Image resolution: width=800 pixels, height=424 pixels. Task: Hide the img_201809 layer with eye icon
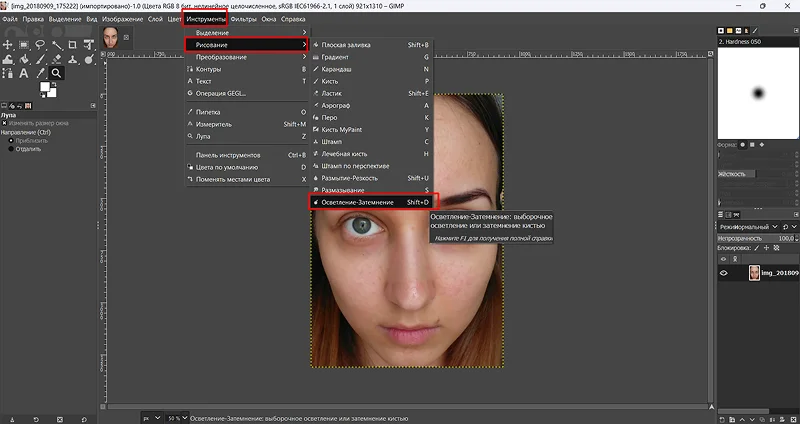tap(723, 273)
